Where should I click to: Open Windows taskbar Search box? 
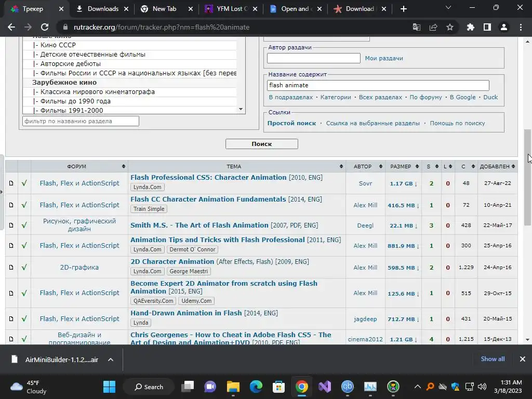click(149, 387)
